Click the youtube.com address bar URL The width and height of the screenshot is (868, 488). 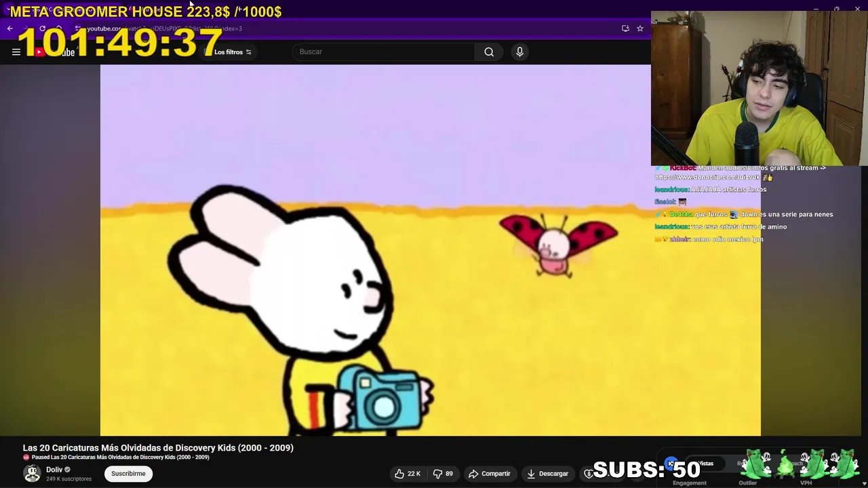click(x=163, y=28)
